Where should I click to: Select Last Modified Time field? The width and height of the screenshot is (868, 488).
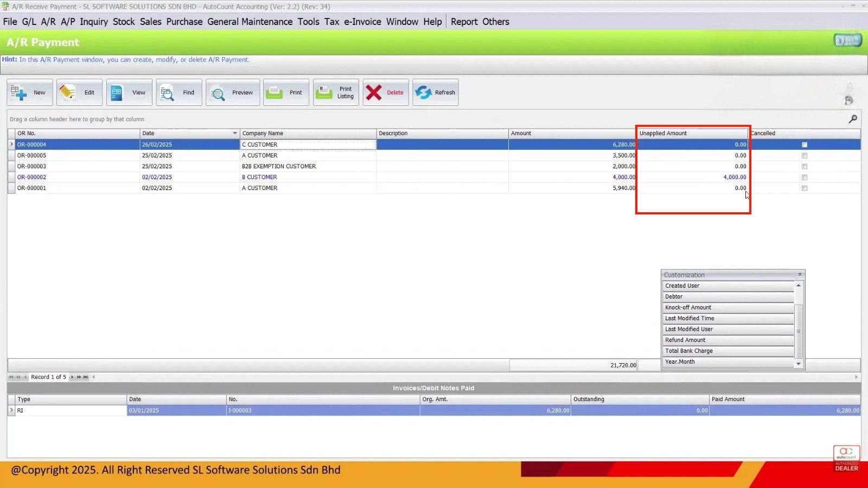[x=728, y=318]
